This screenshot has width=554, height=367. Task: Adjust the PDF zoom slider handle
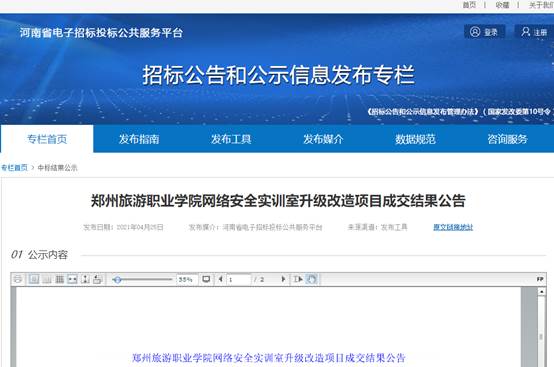click(118, 280)
